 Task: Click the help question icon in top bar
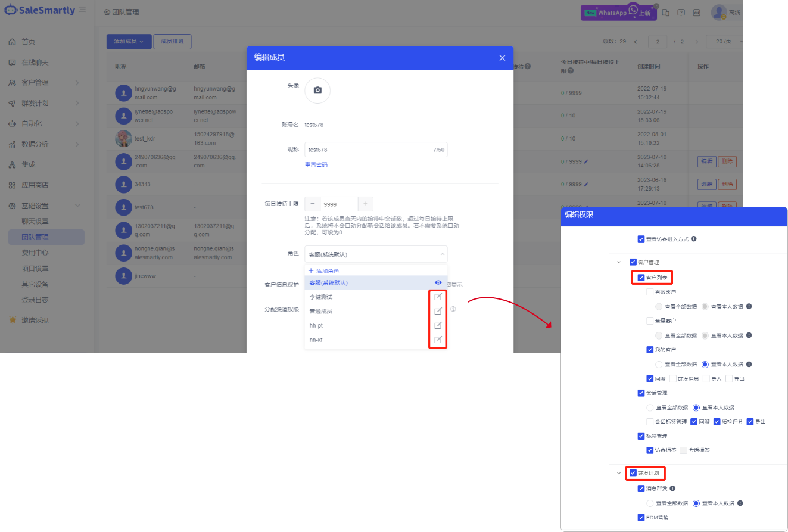point(681,13)
